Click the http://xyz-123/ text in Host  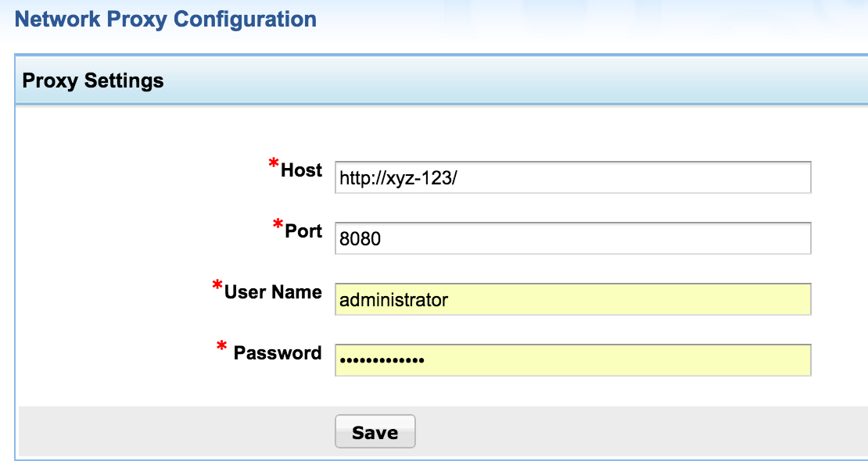point(397,178)
